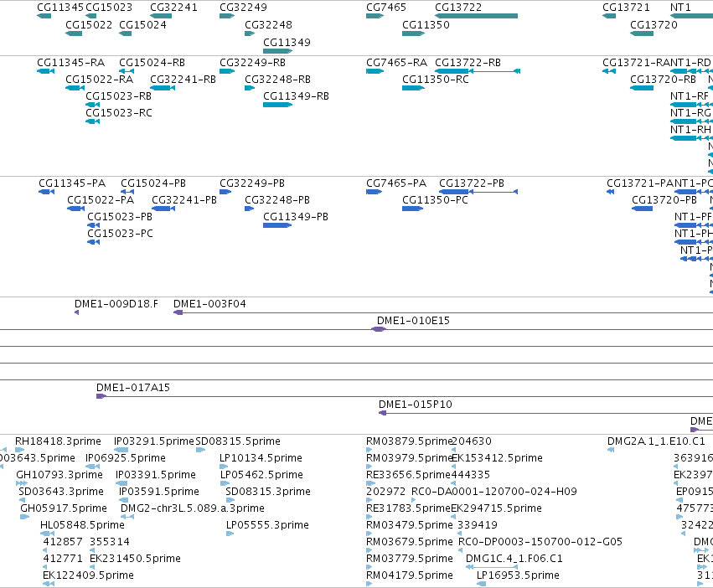713x588 pixels.
Task: Select the CG11345 gene label
Action: tap(60, 8)
